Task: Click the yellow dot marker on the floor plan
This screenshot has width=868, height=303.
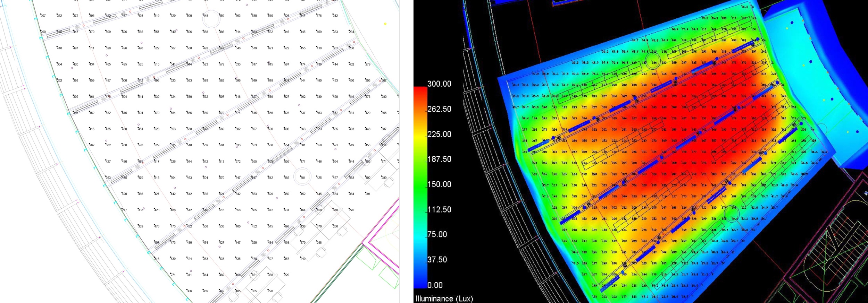Action: [x=385, y=24]
